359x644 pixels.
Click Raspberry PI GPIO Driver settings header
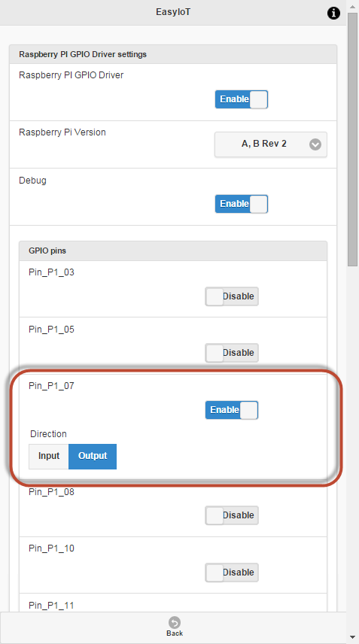173,54
